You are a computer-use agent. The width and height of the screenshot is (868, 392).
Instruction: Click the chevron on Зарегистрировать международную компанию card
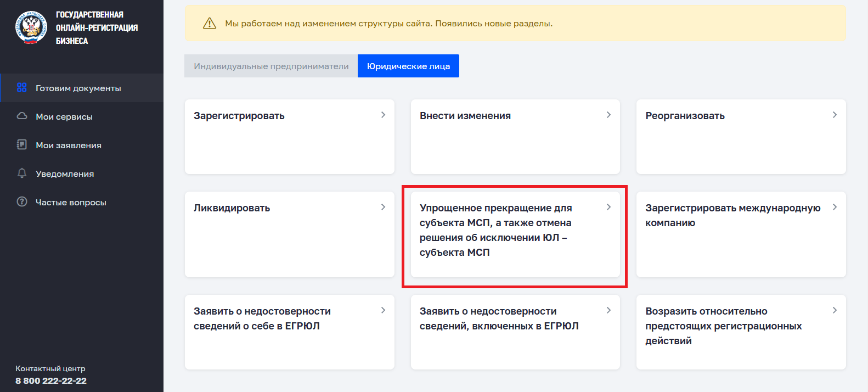[x=835, y=207]
